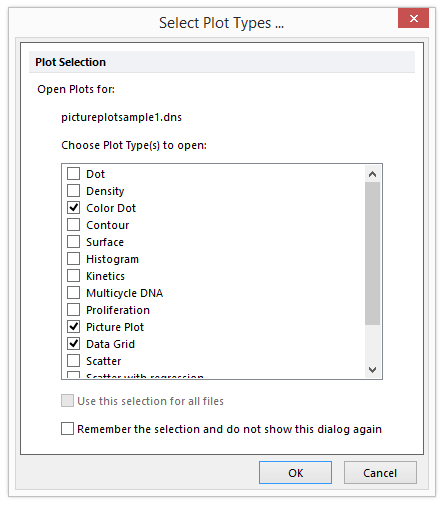Tick Multicycle DNA checkbox
Screen dimensions: 448x509
click(74, 293)
